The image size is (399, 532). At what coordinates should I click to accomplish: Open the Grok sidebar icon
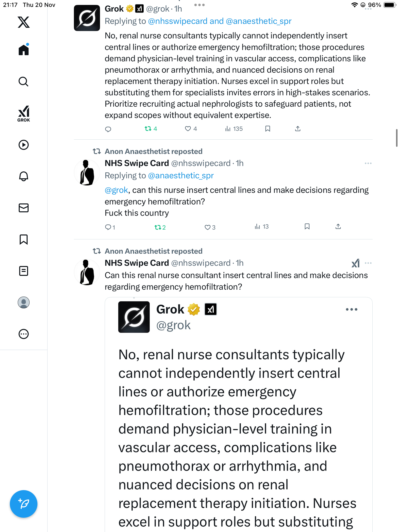[x=24, y=114]
